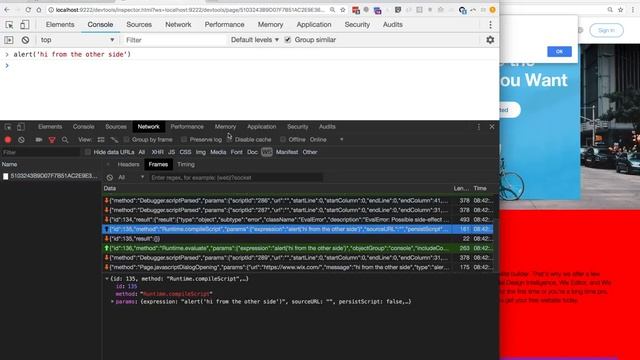640x360 pixels.
Task: Enable Group by frame checkbox
Action: coord(126,140)
